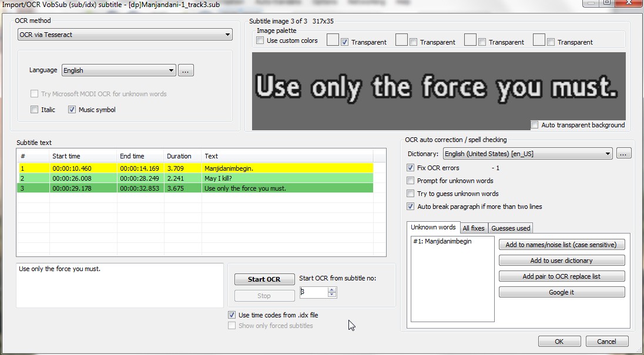Click OK to confirm

pyautogui.click(x=559, y=342)
